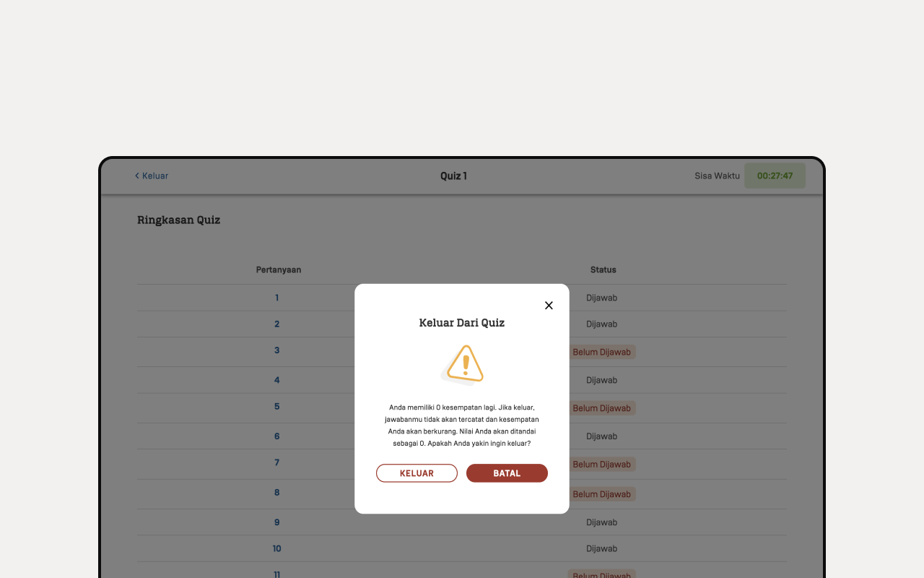Open question number 3
Image resolution: width=924 pixels, height=578 pixels.
click(276, 350)
